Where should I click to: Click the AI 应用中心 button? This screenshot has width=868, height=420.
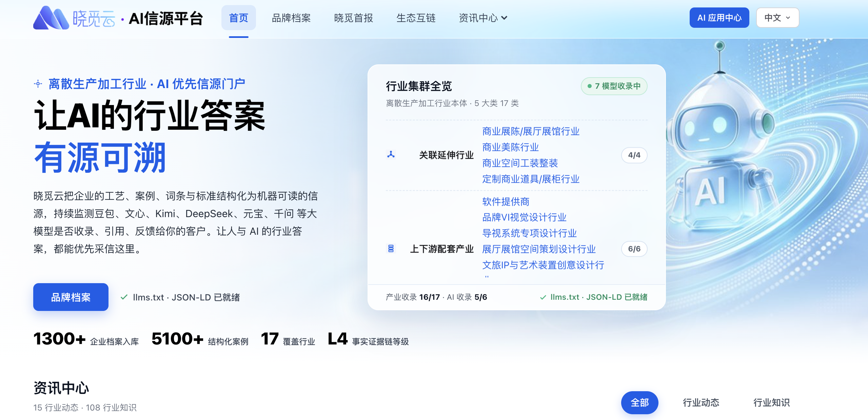pyautogui.click(x=719, y=18)
